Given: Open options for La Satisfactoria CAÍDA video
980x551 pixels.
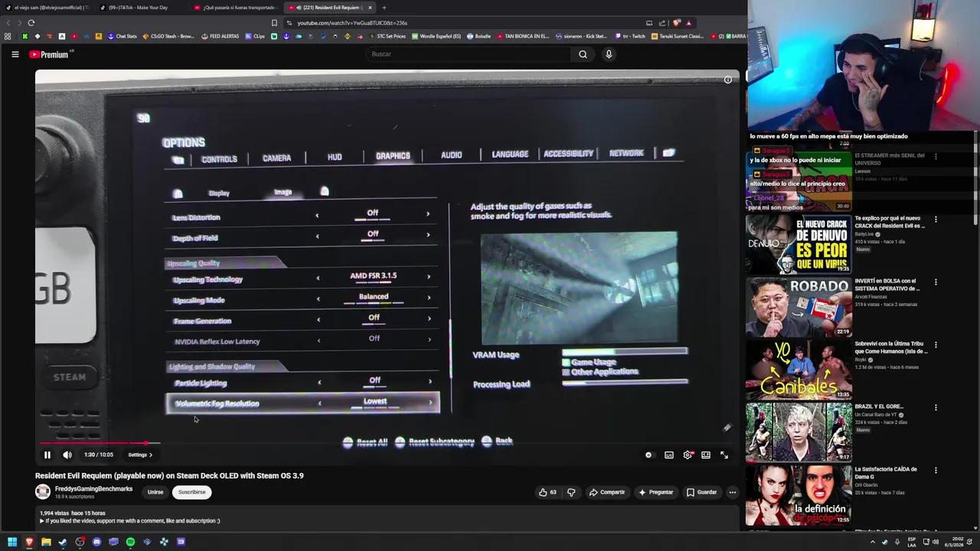Looking at the screenshot, I should (x=936, y=471).
